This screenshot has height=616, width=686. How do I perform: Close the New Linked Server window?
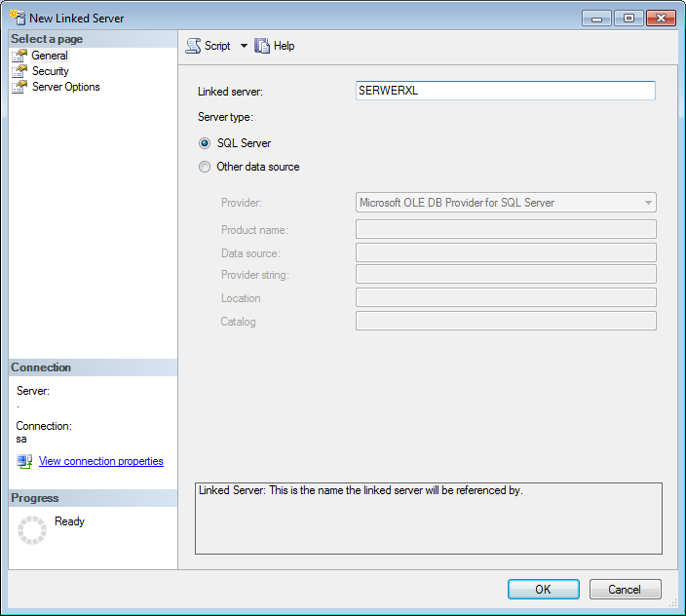[x=661, y=19]
